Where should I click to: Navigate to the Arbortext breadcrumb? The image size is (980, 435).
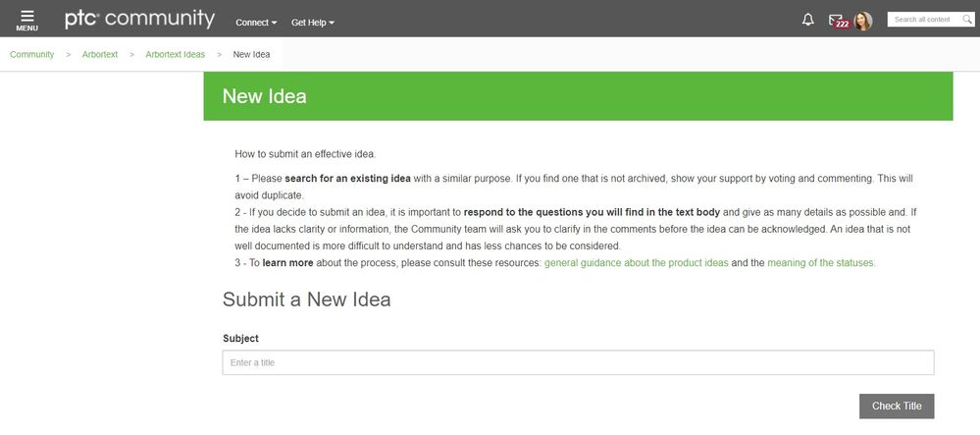pos(99,54)
